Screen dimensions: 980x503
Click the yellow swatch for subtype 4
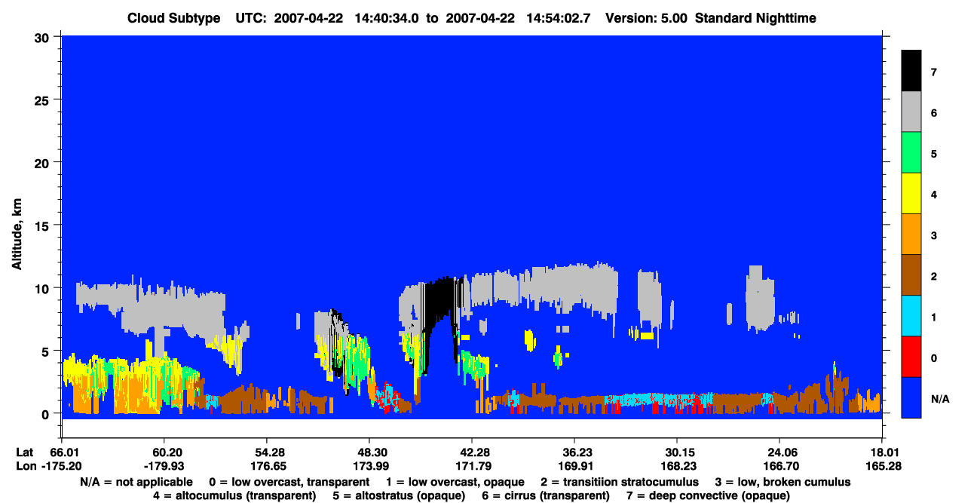911,194
